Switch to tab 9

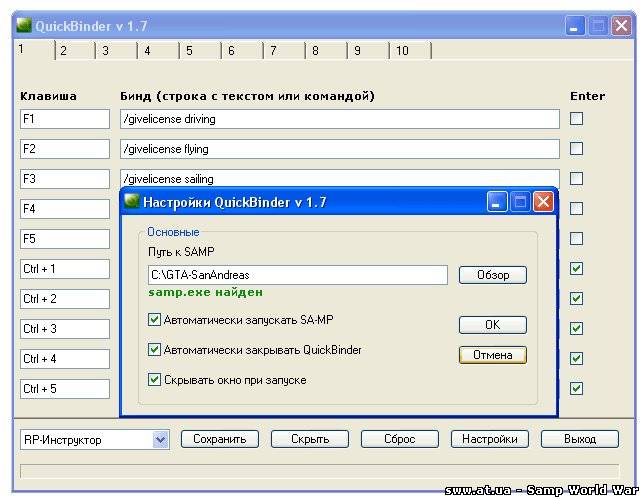point(368,51)
